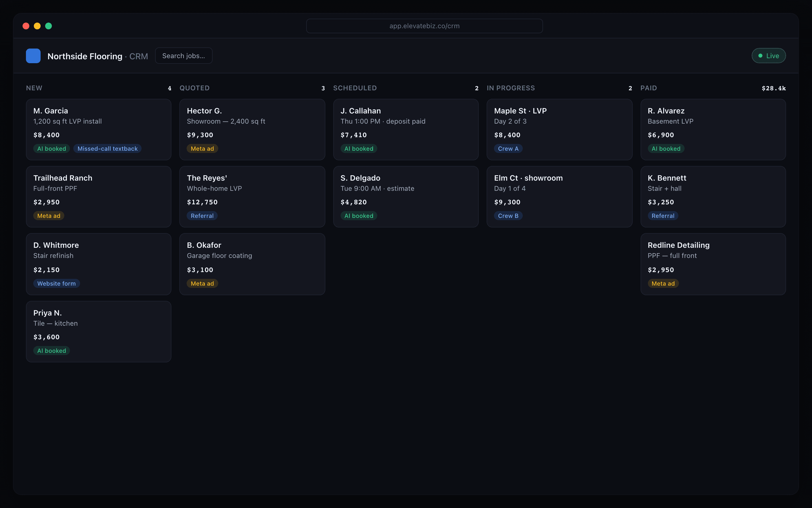
Task: Click Referral tag on The Reyes' card
Action: click(x=202, y=216)
